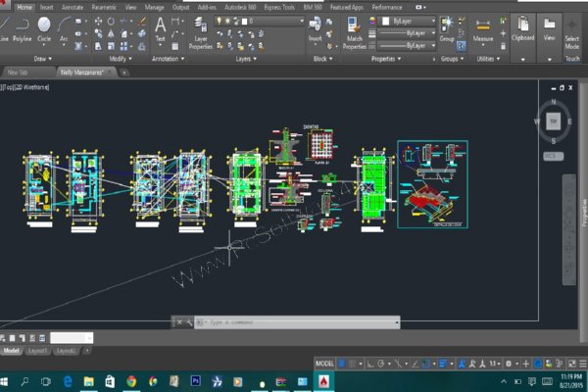The image size is (588, 392).
Task: Open the Measure utility
Action: click(x=482, y=30)
